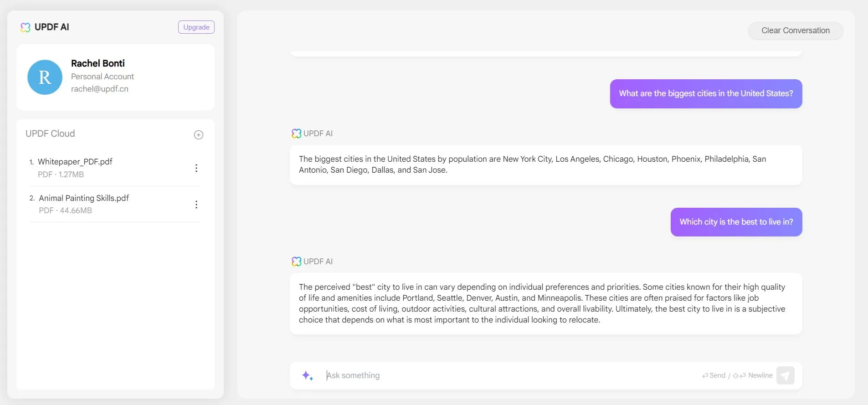Clear Conversation in the chat
The width and height of the screenshot is (868, 405).
coord(795,31)
